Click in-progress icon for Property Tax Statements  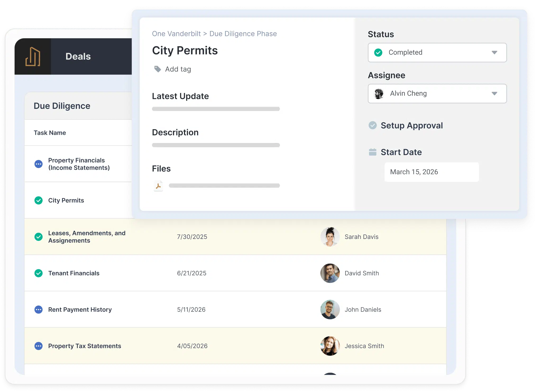click(x=39, y=346)
